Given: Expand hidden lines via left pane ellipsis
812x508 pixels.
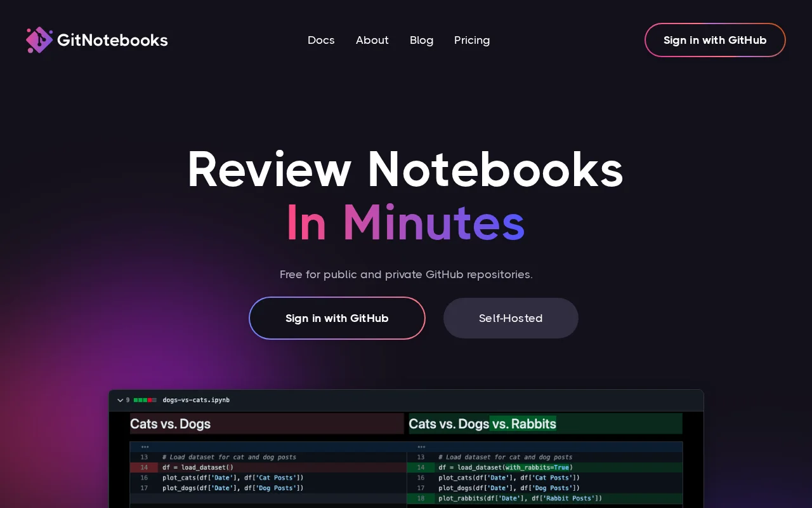Looking at the screenshot, I should [x=145, y=447].
